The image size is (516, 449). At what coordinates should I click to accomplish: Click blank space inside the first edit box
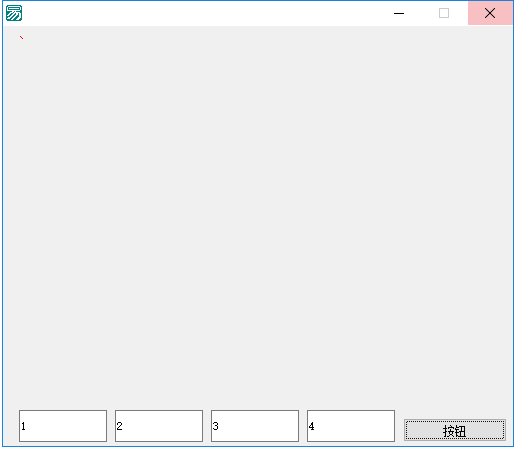[x=67, y=426]
